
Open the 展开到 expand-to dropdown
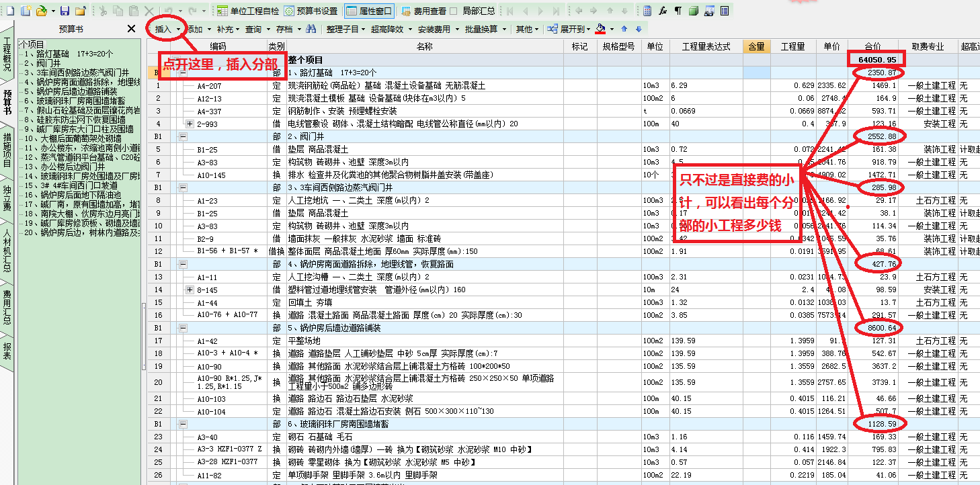coord(569,29)
